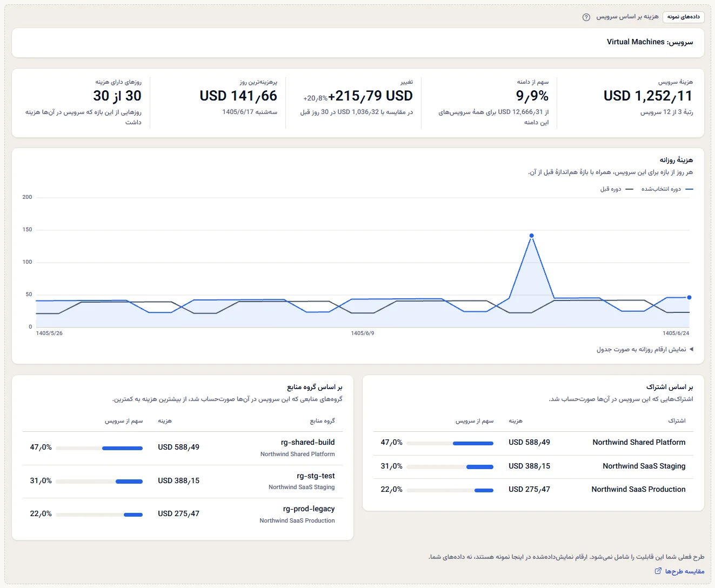The height and width of the screenshot is (588, 715).
Task: Toggle the دوره قبل legend entry
Action: pos(617,189)
